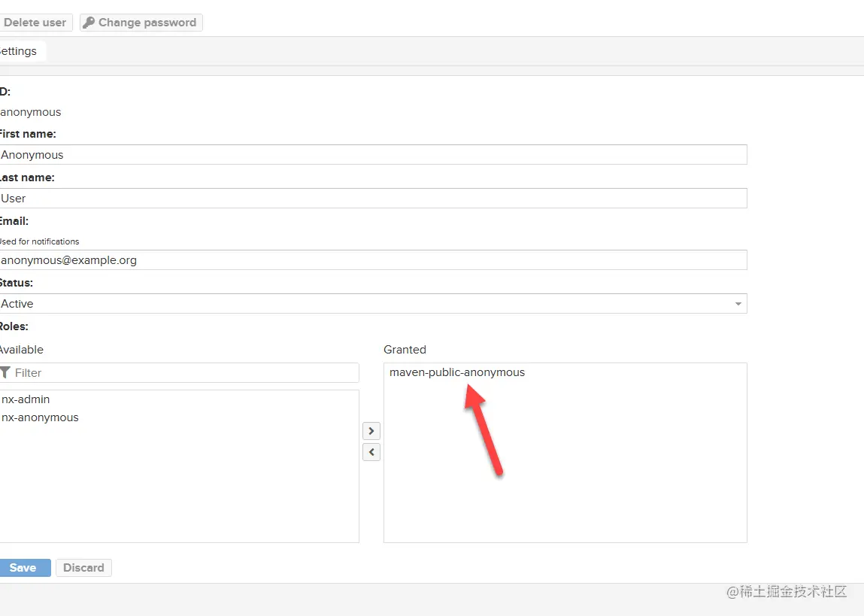Click the Status dropdown arrow
Viewport: 864px width, 616px height.
coord(738,304)
